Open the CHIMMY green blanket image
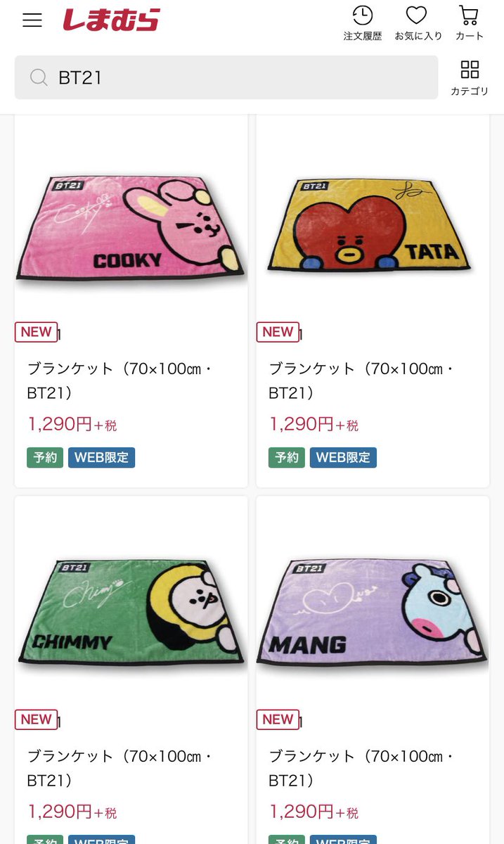Screen dimensions: 504x844 click(131, 612)
